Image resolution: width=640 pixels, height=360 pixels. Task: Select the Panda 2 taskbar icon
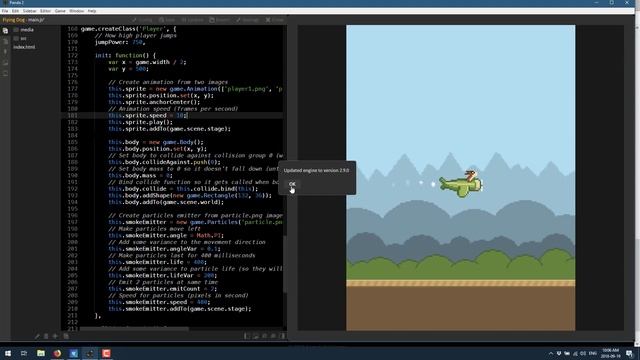pos(90,353)
